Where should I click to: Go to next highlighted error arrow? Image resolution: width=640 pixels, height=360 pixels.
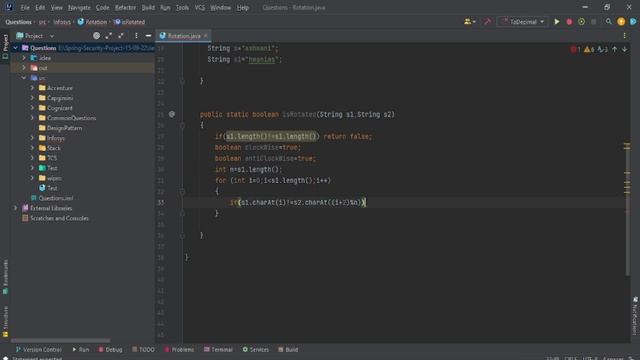pyautogui.click(x=624, y=49)
